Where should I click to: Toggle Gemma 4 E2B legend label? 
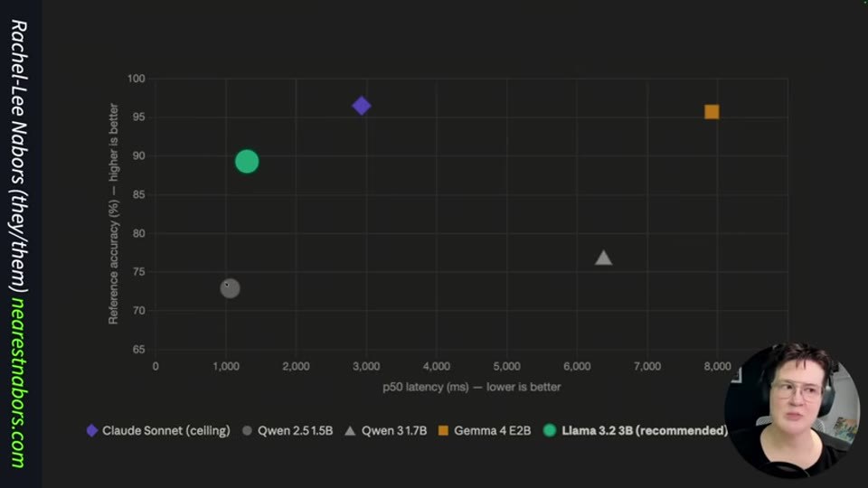[x=492, y=430]
